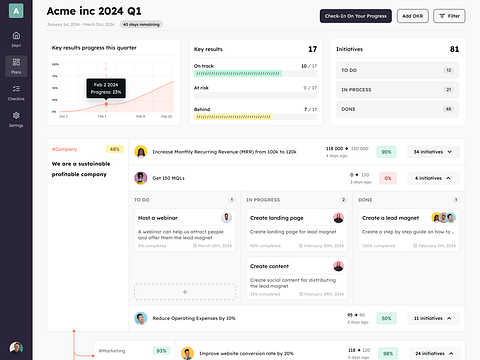
Task: Select the IN PROCESS initiatives row
Action: pyautogui.click(x=397, y=90)
